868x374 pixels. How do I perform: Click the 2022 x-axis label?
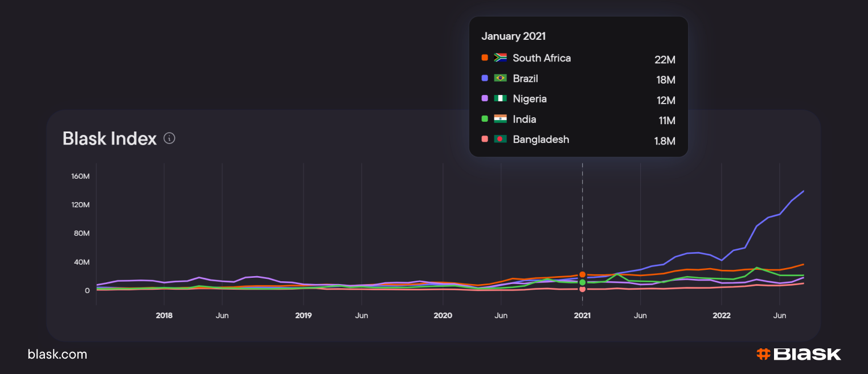click(722, 315)
